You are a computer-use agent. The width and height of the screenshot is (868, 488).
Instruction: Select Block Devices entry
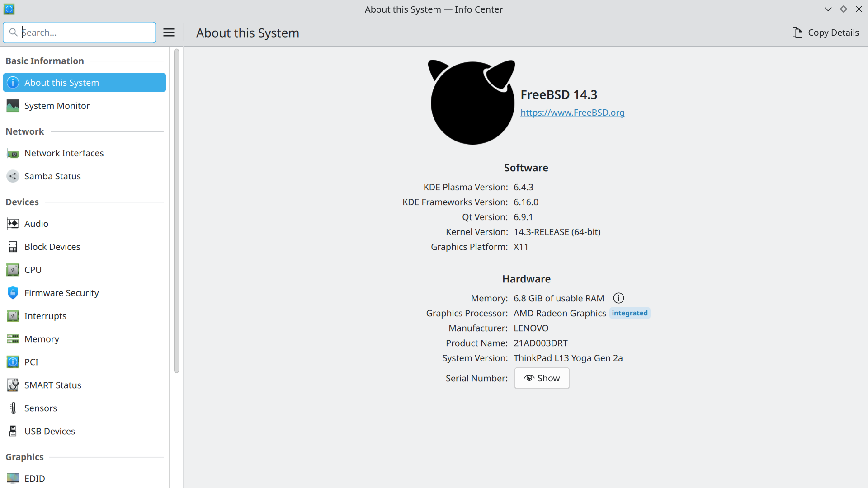click(x=52, y=247)
